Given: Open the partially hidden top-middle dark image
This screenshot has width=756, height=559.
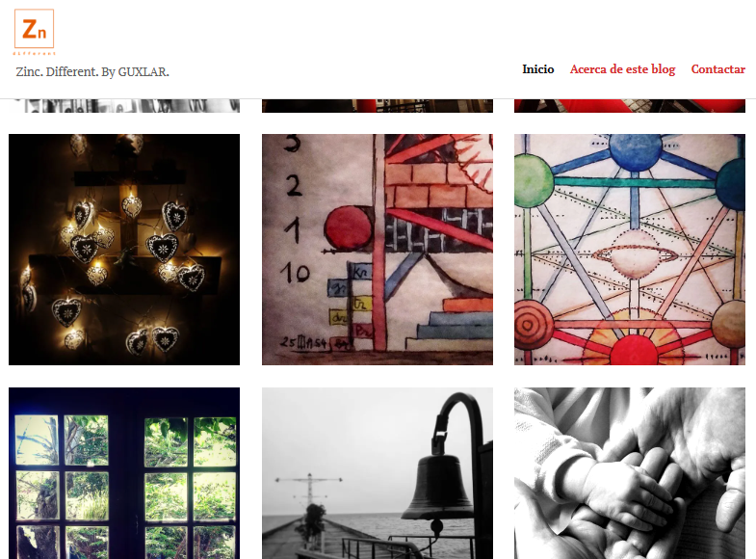Looking at the screenshot, I should pyautogui.click(x=377, y=106).
